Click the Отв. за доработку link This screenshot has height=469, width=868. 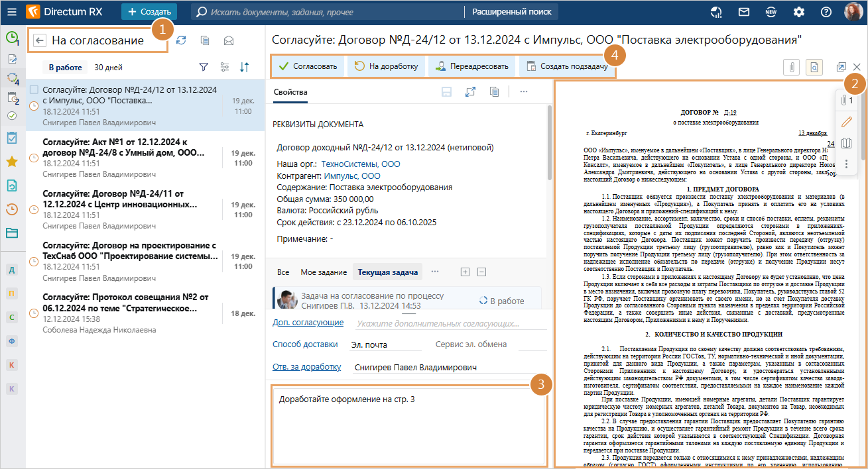[x=306, y=367]
